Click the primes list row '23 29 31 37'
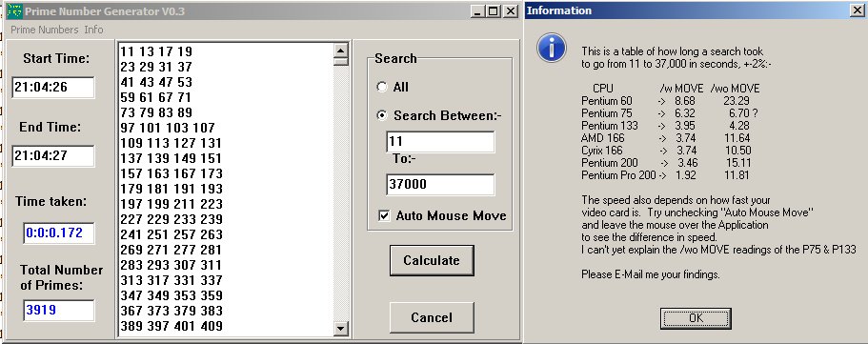Image resolution: width=868 pixels, height=344 pixels. (156, 67)
